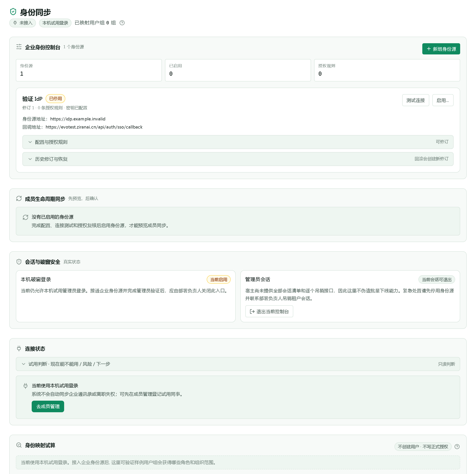Click the 本机试用登录 badge
The height and width of the screenshot is (474, 476).
55,23
